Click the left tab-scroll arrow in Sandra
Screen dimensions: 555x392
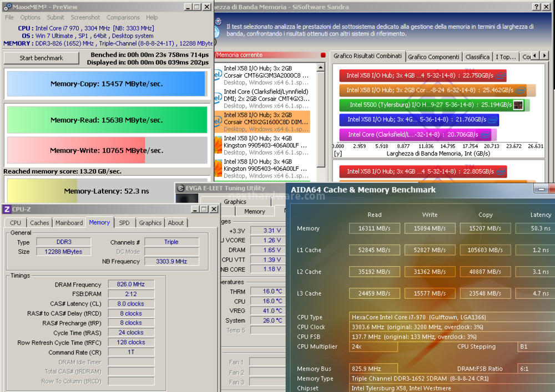535,55
